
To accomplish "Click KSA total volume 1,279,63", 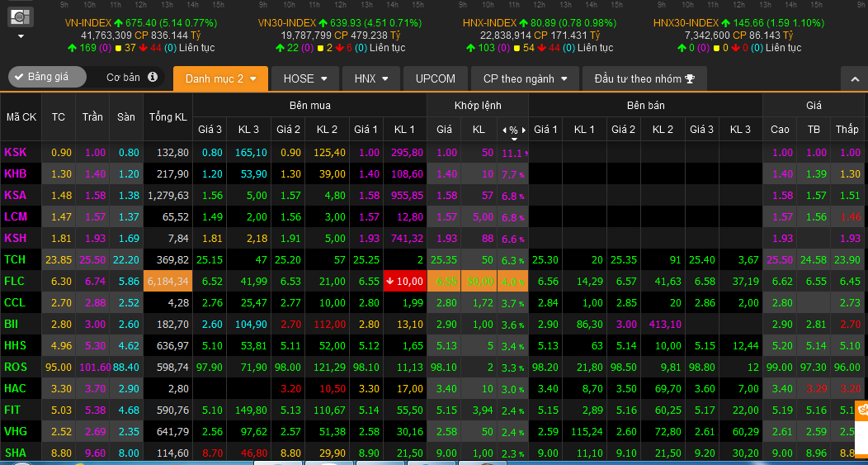I will point(167,195).
